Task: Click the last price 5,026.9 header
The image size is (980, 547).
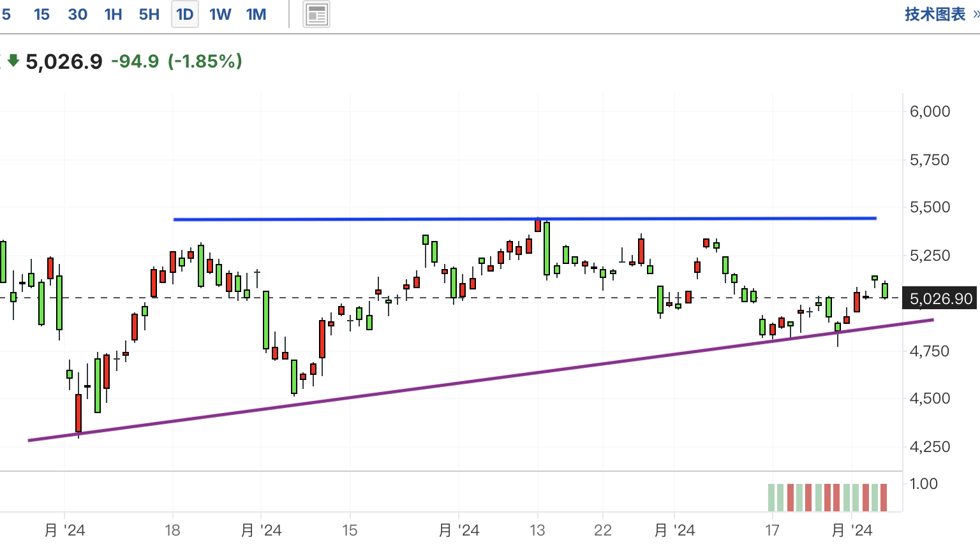Action: point(64,62)
